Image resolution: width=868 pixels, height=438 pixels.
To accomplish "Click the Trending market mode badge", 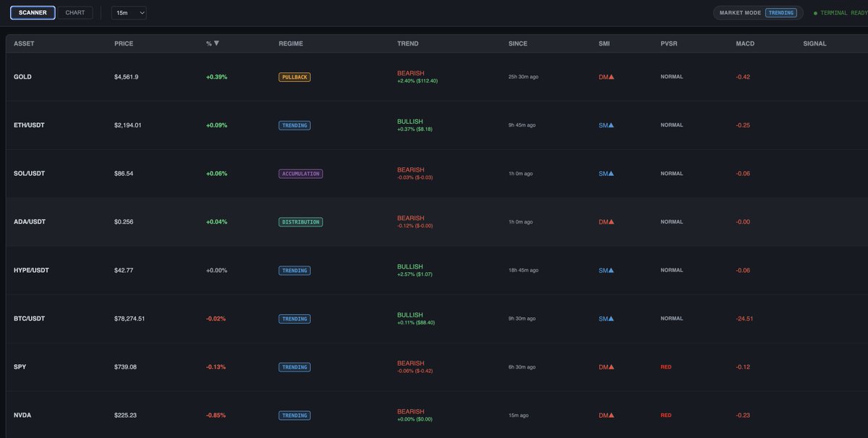I will [x=780, y=12].
